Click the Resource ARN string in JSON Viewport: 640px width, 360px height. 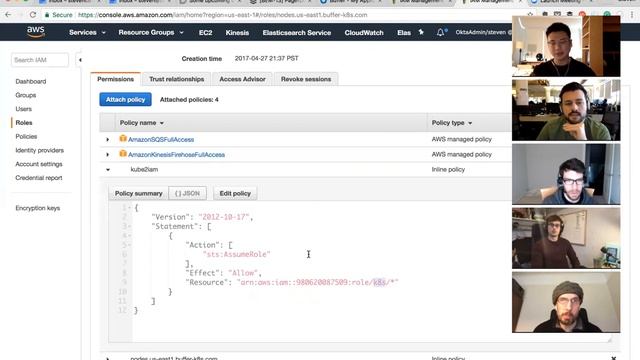click(x=317, y=282)
